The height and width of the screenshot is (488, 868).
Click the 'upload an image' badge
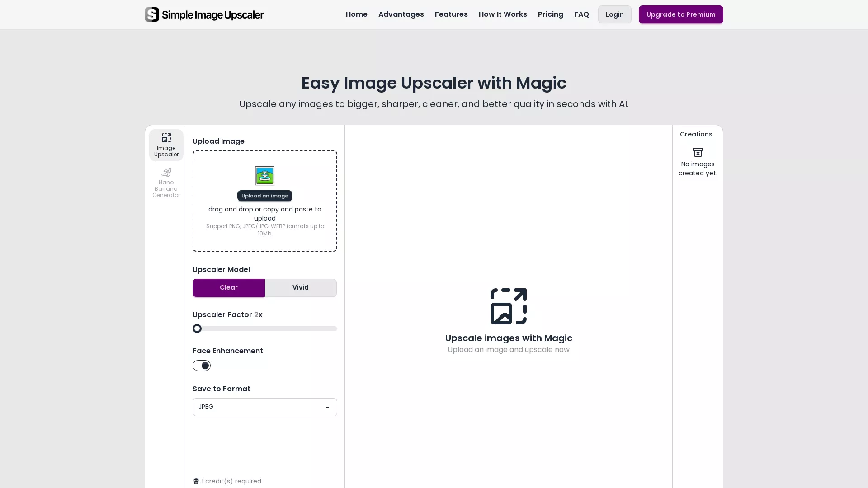point(264,196)
